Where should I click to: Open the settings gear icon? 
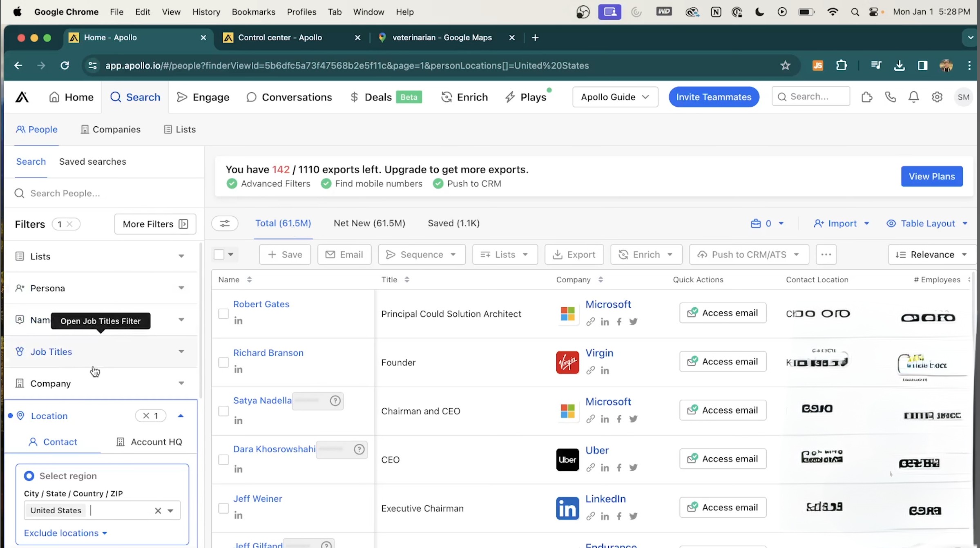click(937, 97)
